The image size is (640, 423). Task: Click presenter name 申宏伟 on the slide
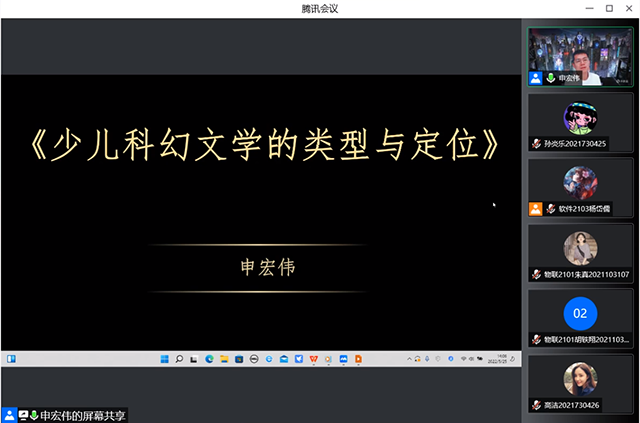click(x=268, y=267)
